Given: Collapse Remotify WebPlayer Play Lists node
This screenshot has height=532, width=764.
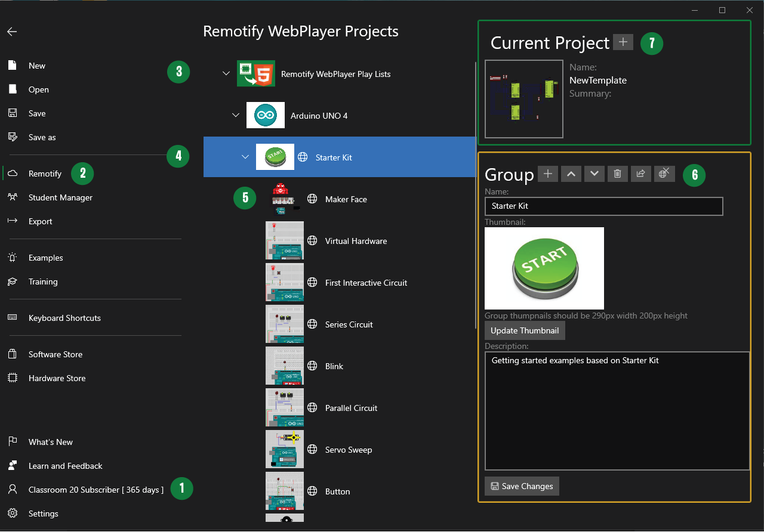Looking at the screenshot, I should click(226, 74).
